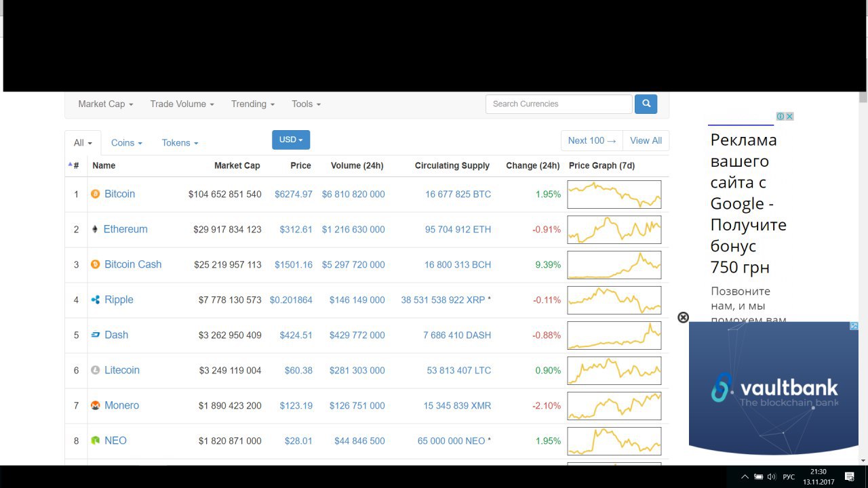Click the blue magnifier search button
This screenshot has height=488, width=868.
646,104
